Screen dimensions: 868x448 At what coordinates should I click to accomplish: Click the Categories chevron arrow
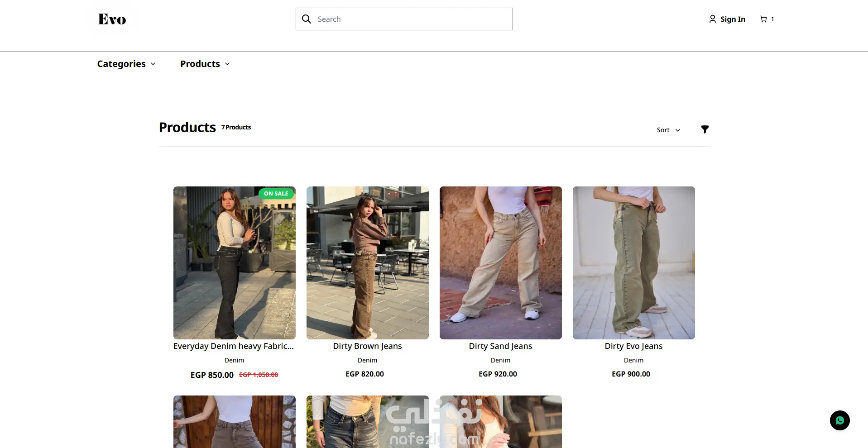[153, 64]
